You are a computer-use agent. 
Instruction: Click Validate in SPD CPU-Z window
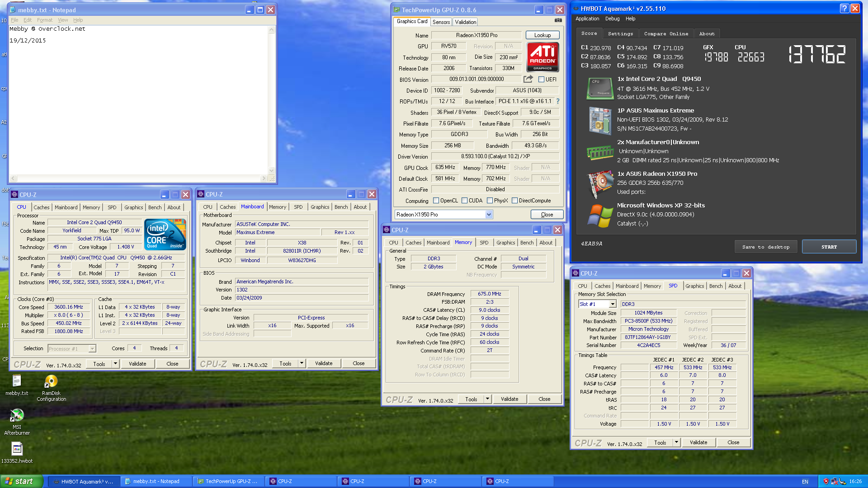tap(698, 442)
